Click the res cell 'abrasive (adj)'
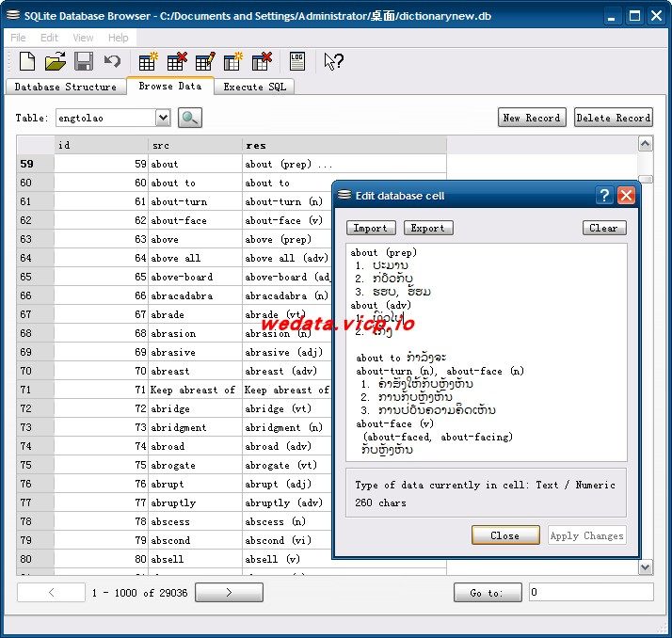 tap(287, 352)
